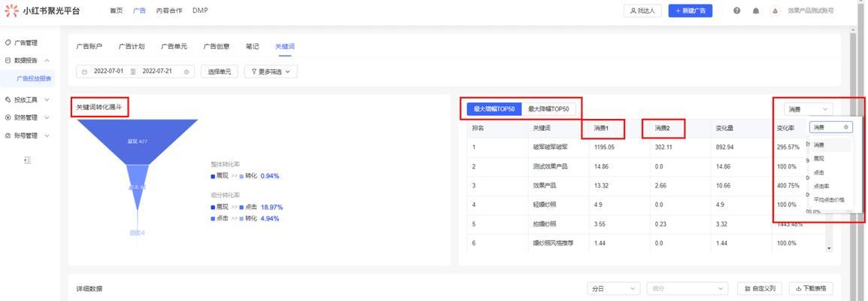Viewport: 868px width, 301px height.
Task: Expand the 财务管理 sidebar group
Action: [x=47, y=117]
